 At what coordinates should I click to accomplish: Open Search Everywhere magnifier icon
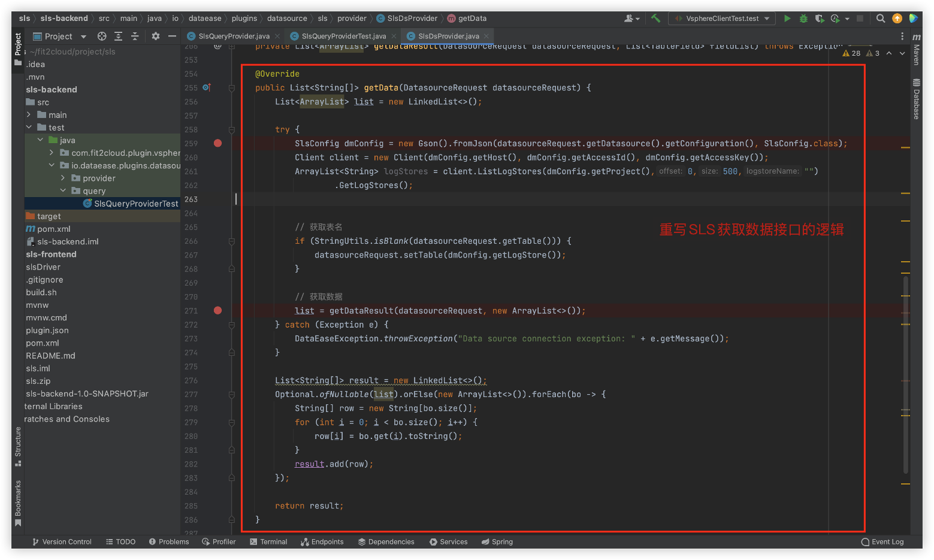(x=880, y=19)
